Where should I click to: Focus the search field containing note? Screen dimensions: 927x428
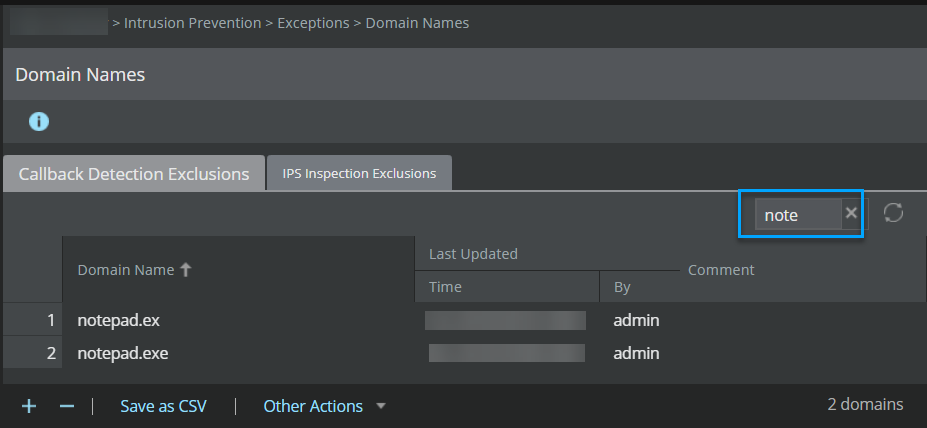[798, 214]
